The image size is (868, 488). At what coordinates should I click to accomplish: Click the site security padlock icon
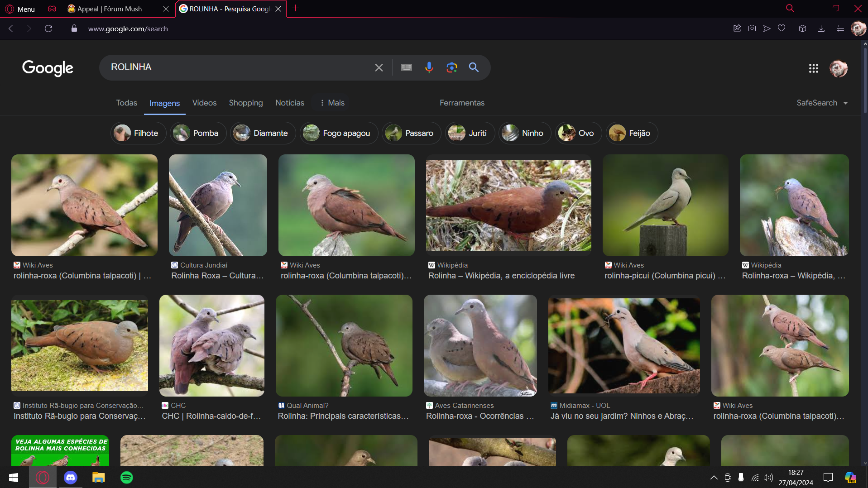click(74, 29)
